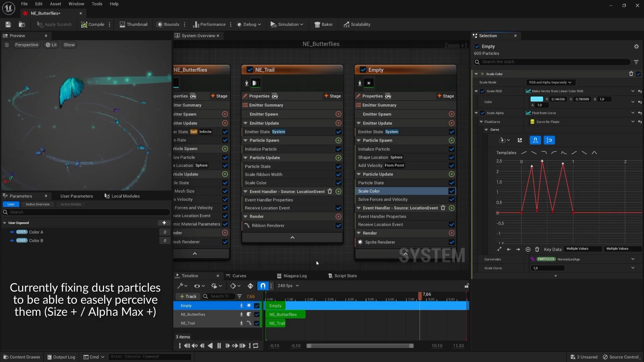The image size is (644, 362).
Task: Click the cyan Color swatch
Action: pyautogui.click(x=536, y=99)
